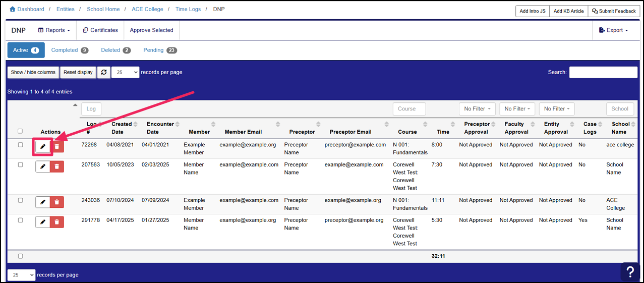Go to Dashboard breadcrumb link
The height and width of the screenshot is (283, 644).
[27, 9]
